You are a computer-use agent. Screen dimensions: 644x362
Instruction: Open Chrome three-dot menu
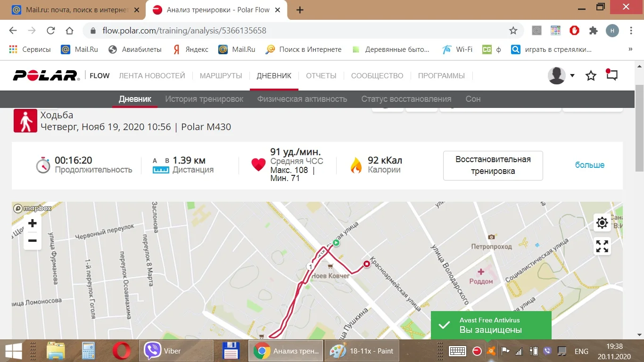(631, 31)
